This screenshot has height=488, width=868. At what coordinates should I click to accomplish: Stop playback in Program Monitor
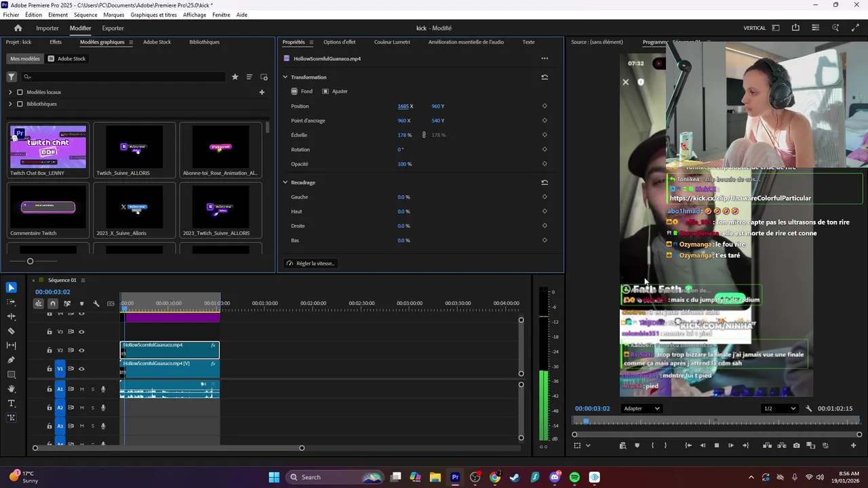pyautogui.click(x=717, y=445)
